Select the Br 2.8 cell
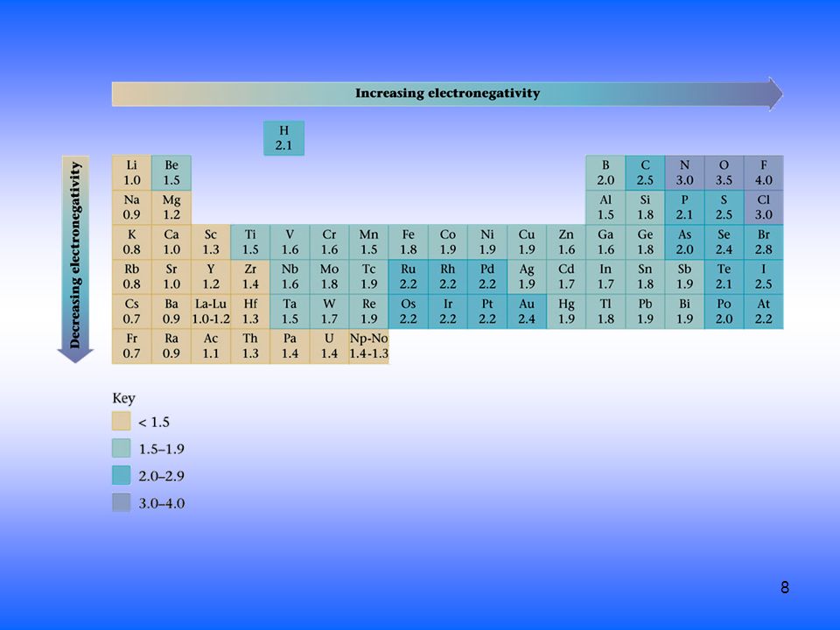The height and width of the screenshot is (630, 840). click(763, 242)
